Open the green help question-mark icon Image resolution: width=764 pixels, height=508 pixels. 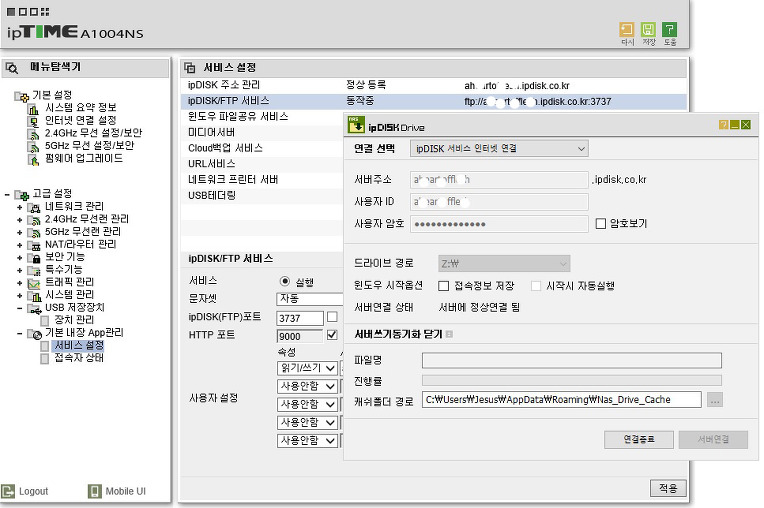[x=669, y=29]
